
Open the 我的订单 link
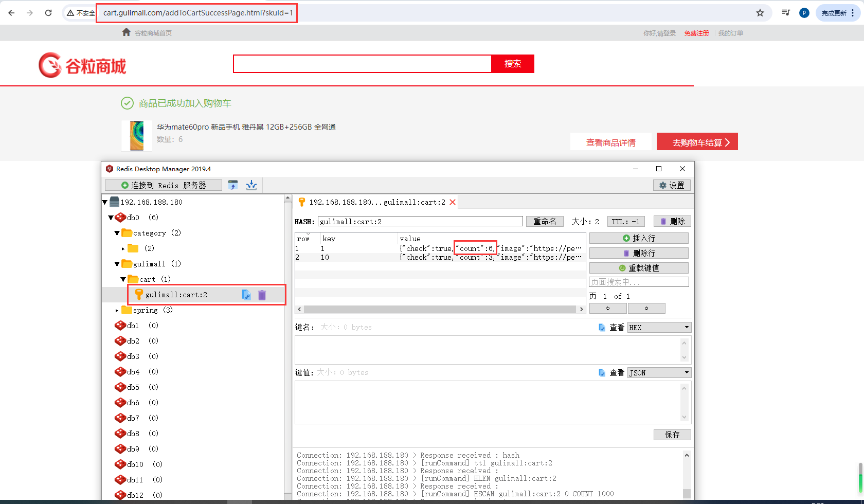[x=730, y=33]
